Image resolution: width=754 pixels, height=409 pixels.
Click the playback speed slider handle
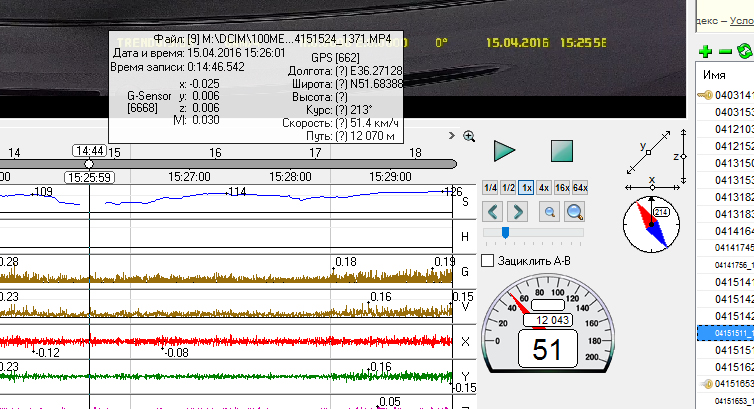tap(505, 232)
